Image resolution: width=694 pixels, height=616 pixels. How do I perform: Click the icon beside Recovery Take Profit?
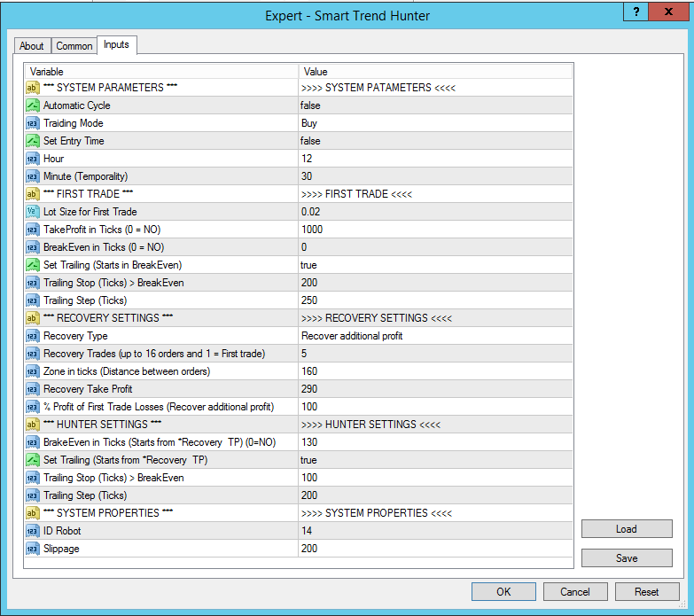point(33,389)
